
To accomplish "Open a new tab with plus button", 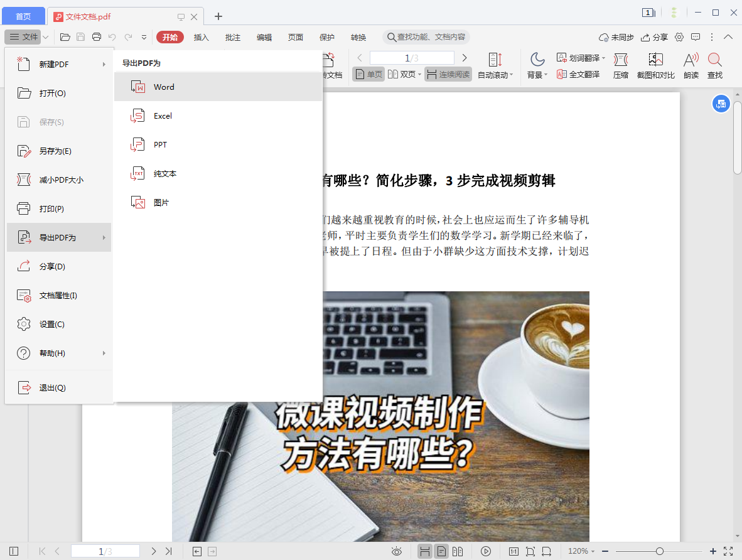I will tap(218, 16).
